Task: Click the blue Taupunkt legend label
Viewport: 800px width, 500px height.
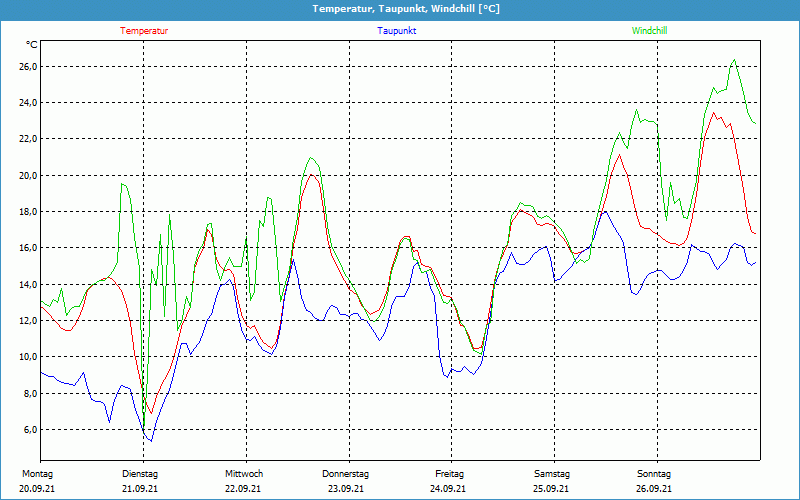Action: pyautogui.click(x=396, y=31)
